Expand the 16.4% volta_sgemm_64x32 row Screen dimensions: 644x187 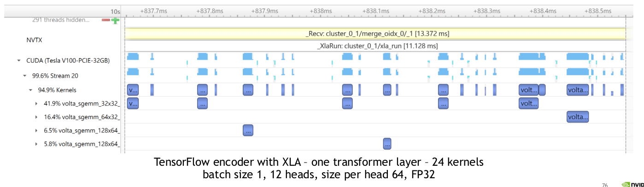[x=36, y=117]
